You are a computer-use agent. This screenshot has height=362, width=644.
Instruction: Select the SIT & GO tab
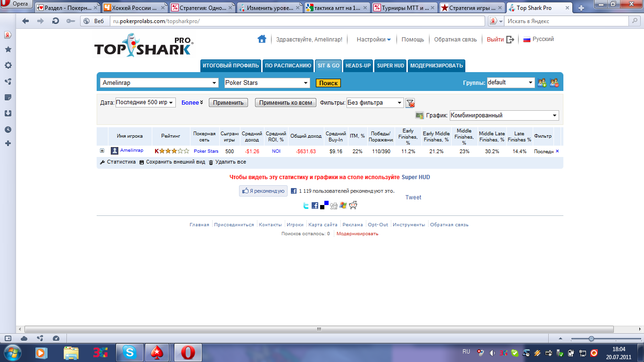pyautogui.click(x=329, y=66)
